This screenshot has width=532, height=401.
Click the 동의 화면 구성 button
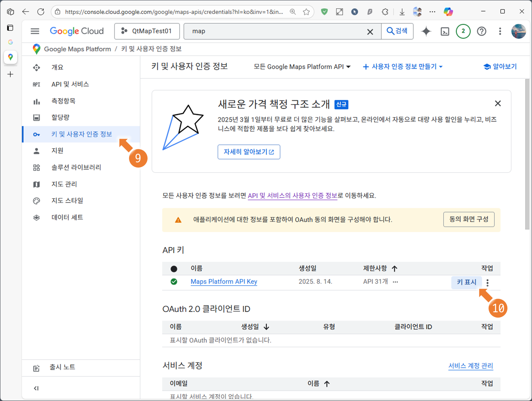pos(469,219)
